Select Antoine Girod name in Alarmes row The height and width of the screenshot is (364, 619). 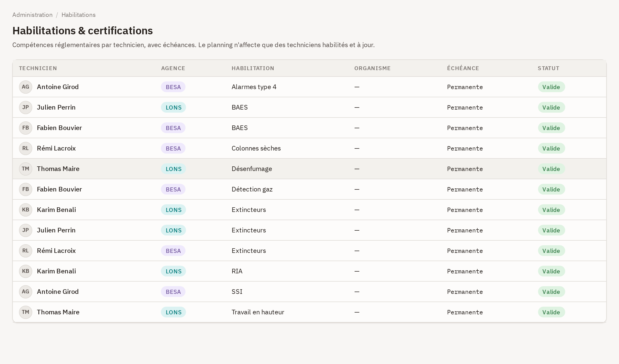tap(58, 87)
